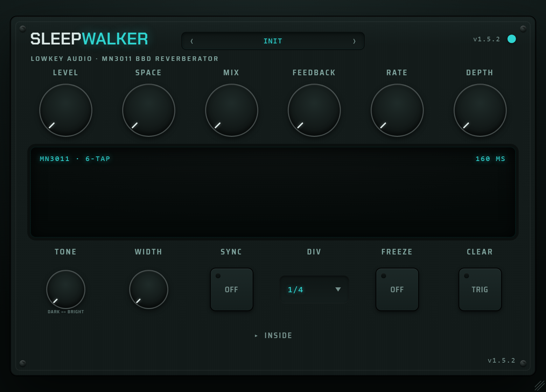
Task: Click the cyan status indicator beside v1.5.2
Action: (x=512, y=39)
